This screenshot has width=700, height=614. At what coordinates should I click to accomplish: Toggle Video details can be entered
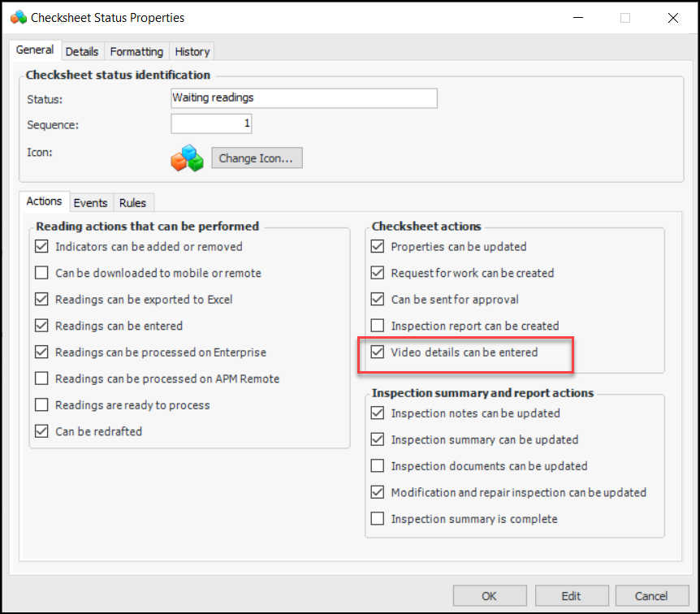click(x=378, y=352)
